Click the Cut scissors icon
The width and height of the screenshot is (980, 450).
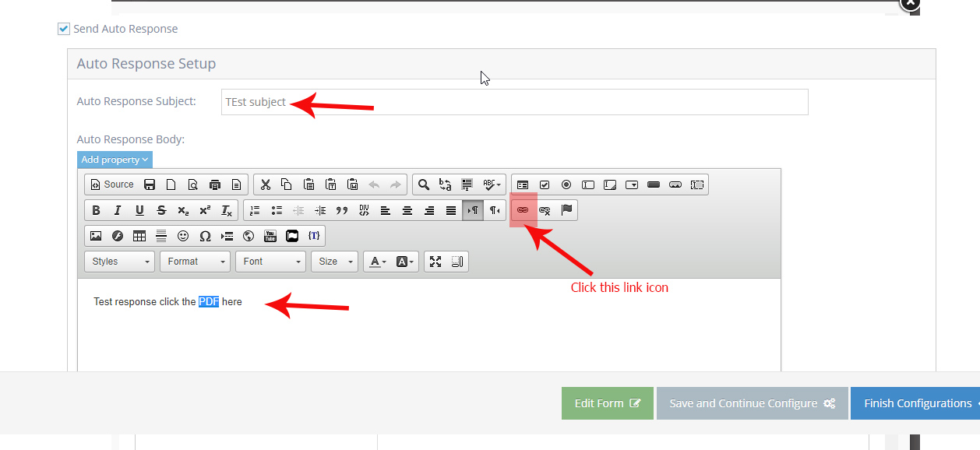point(265,185)
